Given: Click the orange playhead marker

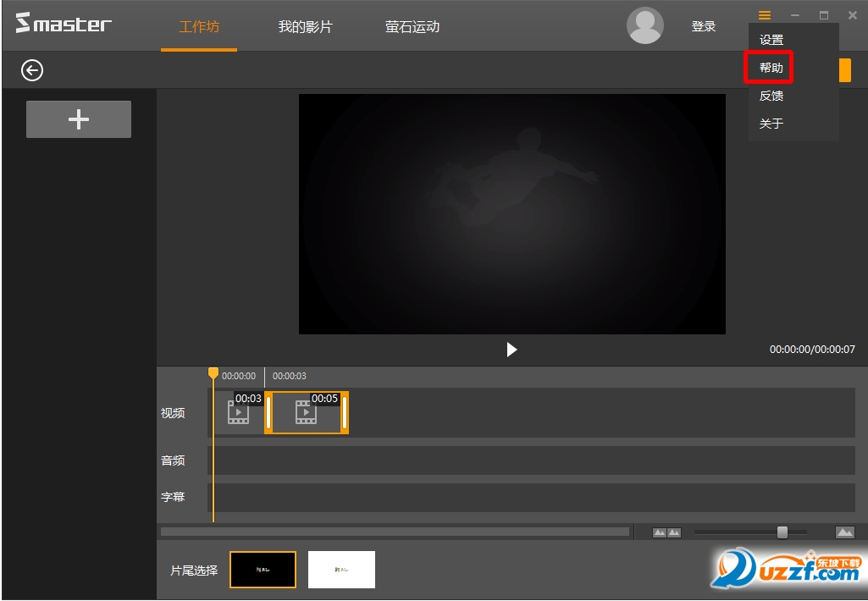Looking at the screenshot, I should [213, 373].
